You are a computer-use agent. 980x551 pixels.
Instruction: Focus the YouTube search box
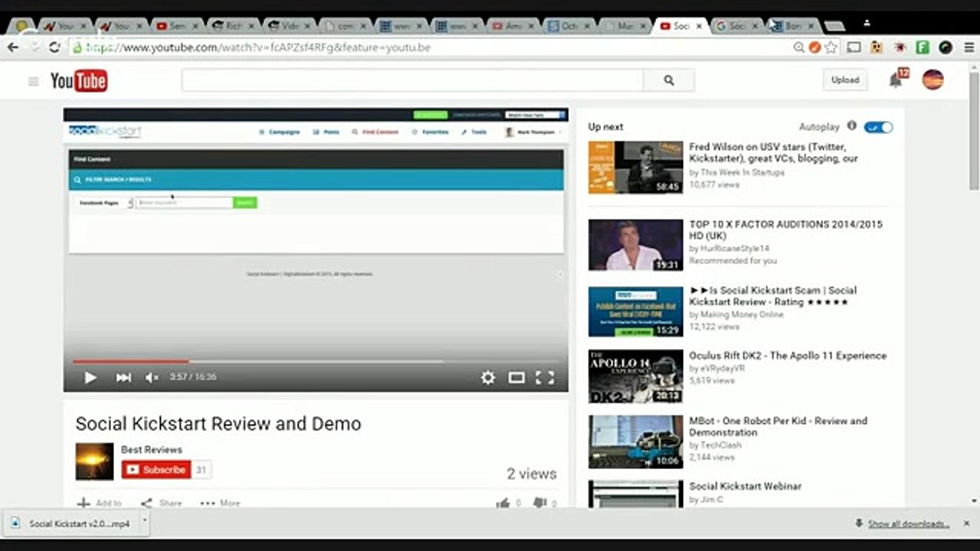coord(413,80)
